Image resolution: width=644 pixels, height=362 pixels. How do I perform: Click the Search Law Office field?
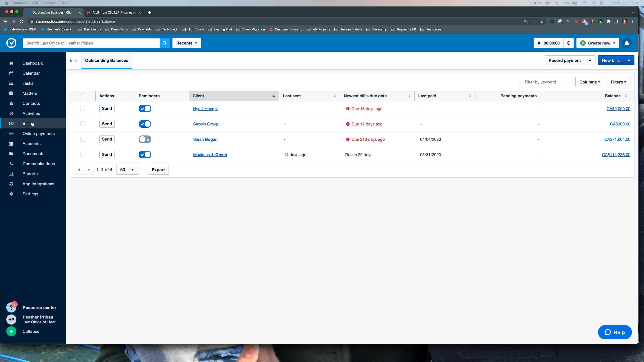[91, 43]
